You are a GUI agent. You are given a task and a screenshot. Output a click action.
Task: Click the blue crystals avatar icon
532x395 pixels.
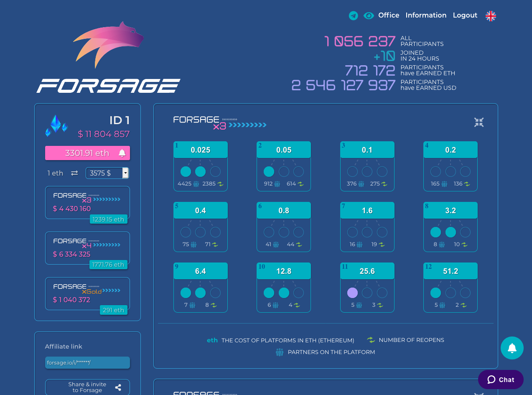click(x=56, y=125)
